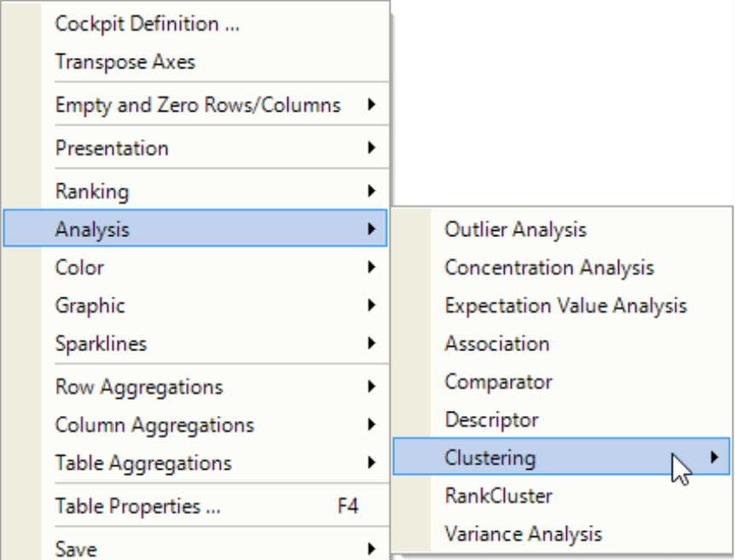Expand the Save submenu
The width and height of the screenshot is (735, 560).
click(x=195, y=548)
